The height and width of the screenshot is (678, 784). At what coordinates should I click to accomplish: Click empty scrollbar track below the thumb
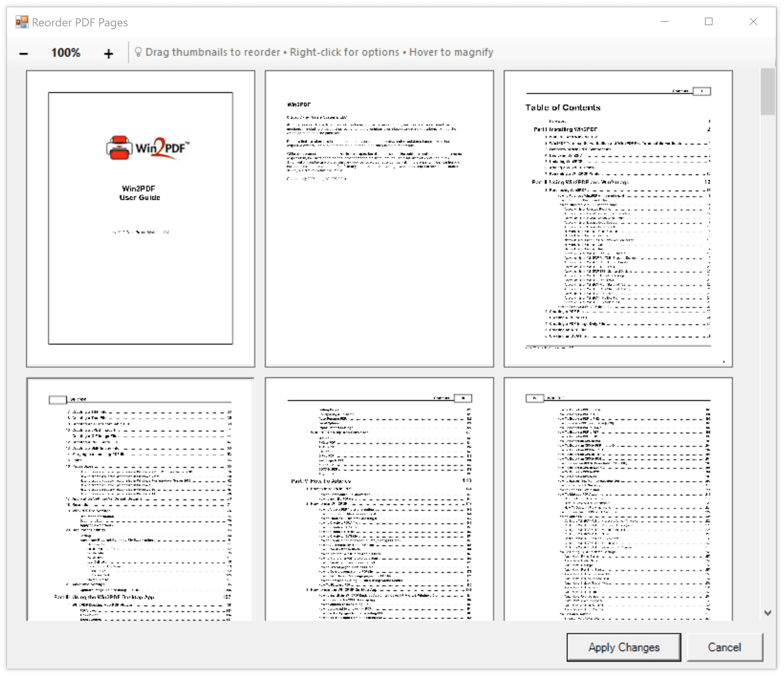click(x=768, y=344)
